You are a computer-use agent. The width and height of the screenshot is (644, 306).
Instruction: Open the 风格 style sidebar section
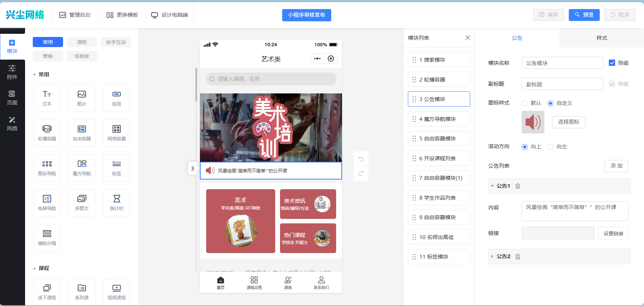12,124
